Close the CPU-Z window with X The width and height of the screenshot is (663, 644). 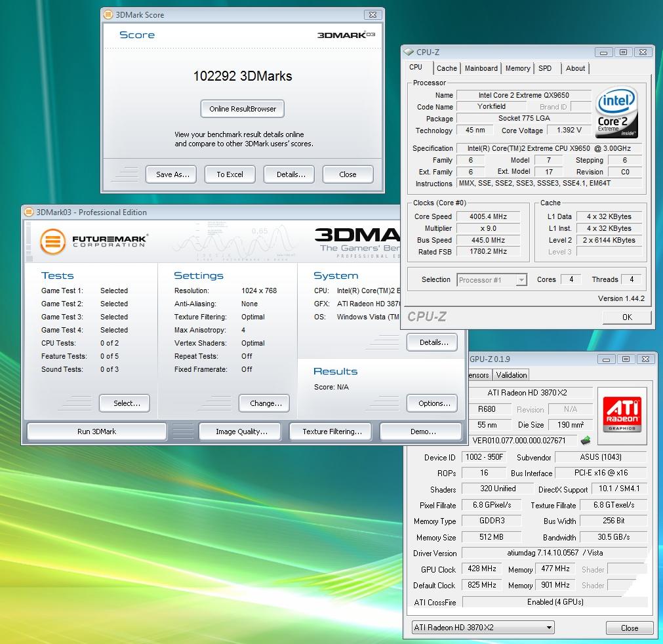643,52
